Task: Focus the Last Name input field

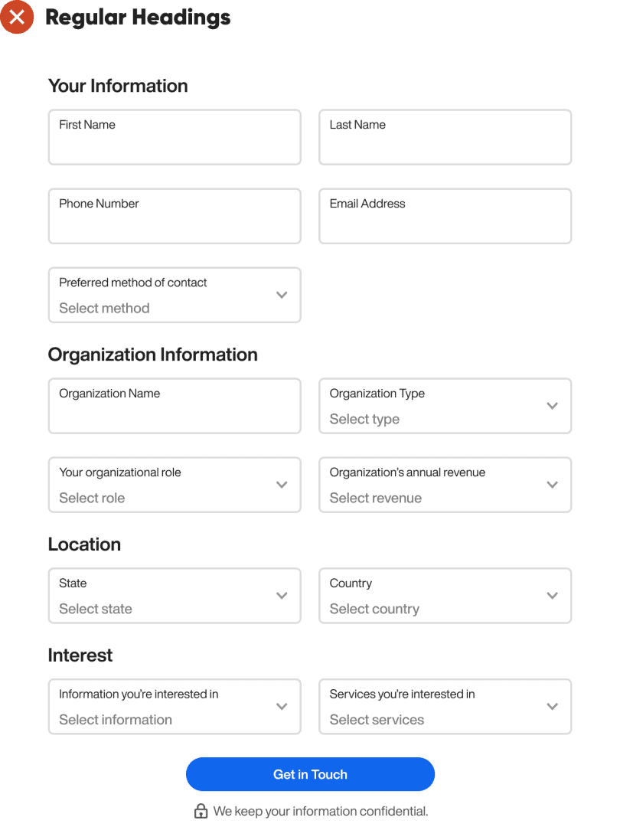Action: point(445,137)
